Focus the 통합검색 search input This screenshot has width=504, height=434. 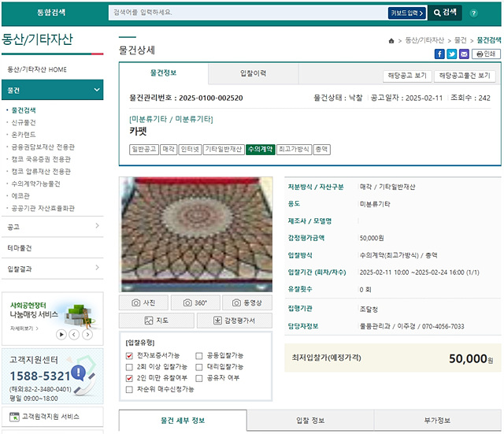click(x=247, y=13)
